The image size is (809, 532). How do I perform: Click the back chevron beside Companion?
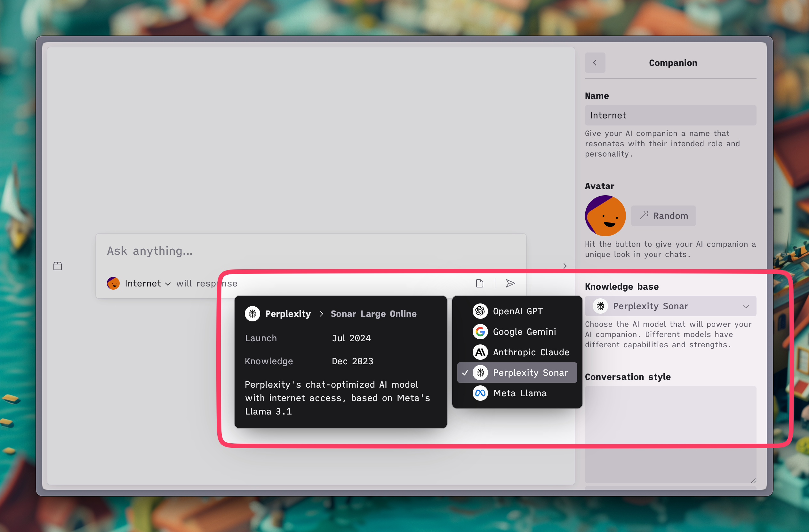(x=595, y=63)
